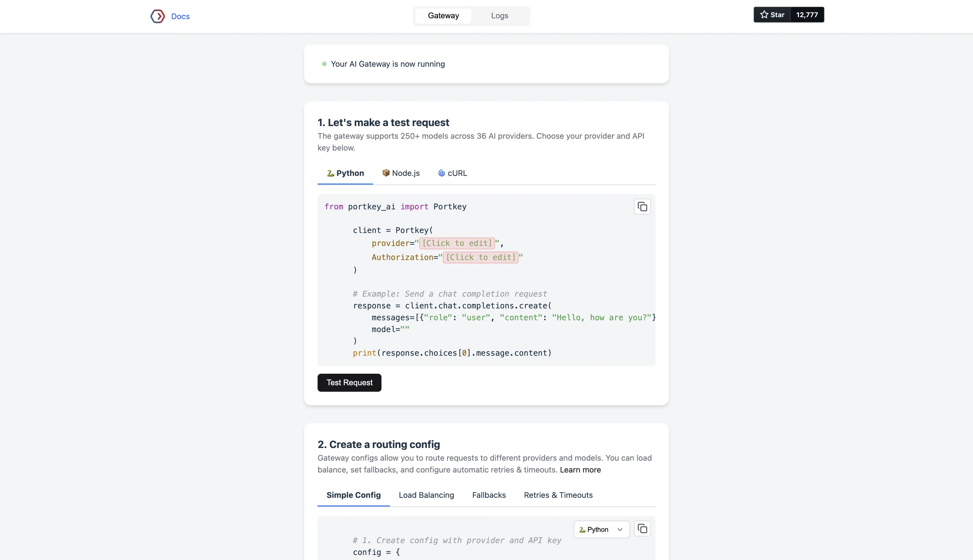This screenshot has height=560, width=973.
Task: Click the '# Example: Send a chat completion request' comment
Action: 449,294
